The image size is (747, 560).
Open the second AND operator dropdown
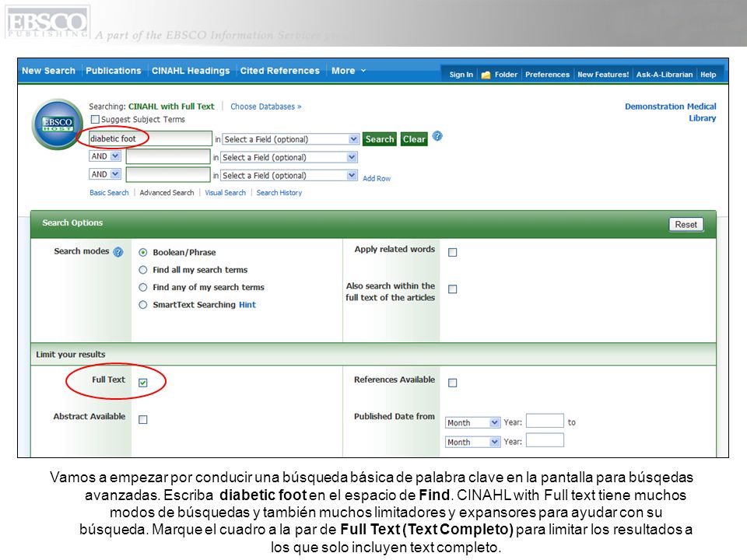tap(105, 174)
